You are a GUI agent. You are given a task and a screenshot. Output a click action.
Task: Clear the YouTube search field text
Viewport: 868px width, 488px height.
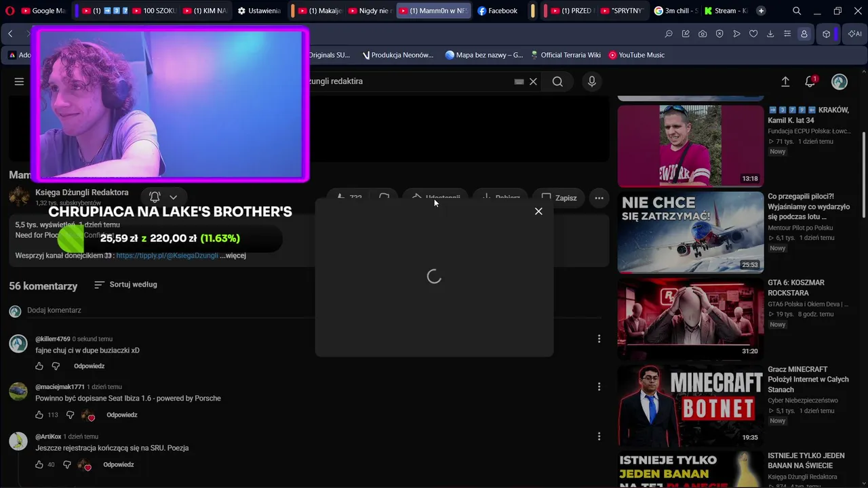point(533,81)
